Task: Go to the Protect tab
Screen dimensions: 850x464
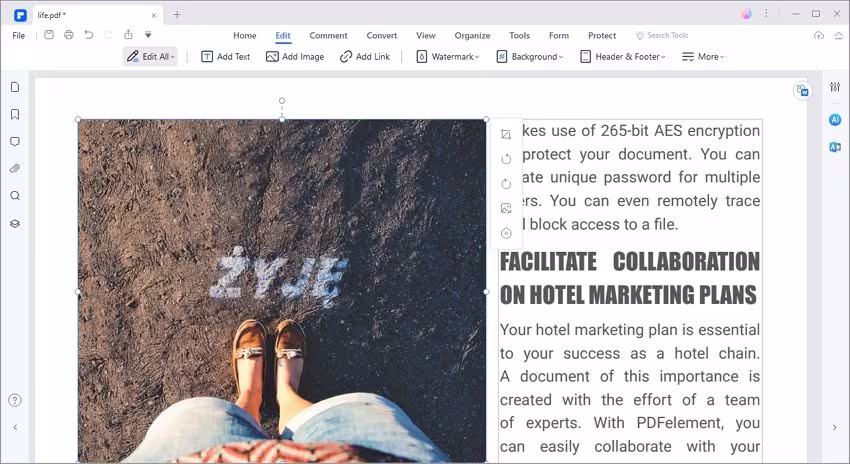Action: click(602, 35)
